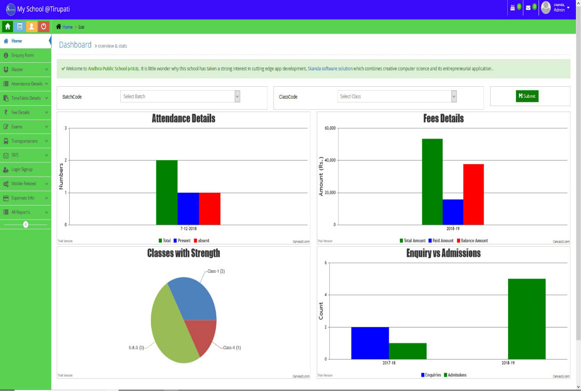
Task: Toggle absent series in Attendance legend
Action: coord(201,241)
